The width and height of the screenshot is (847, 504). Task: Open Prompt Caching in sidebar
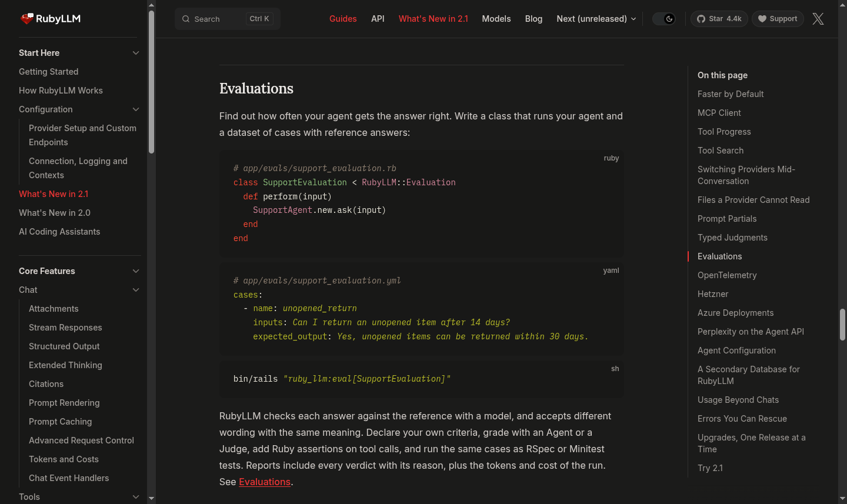(x=60, y=422)
